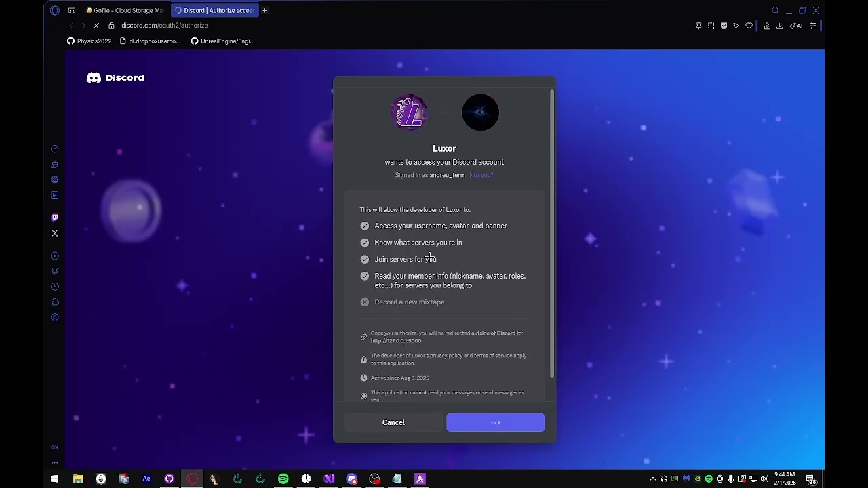Click checkmark for Join servers for you
The width and height of the screenshot is (868, 488).
coord(365,259)
